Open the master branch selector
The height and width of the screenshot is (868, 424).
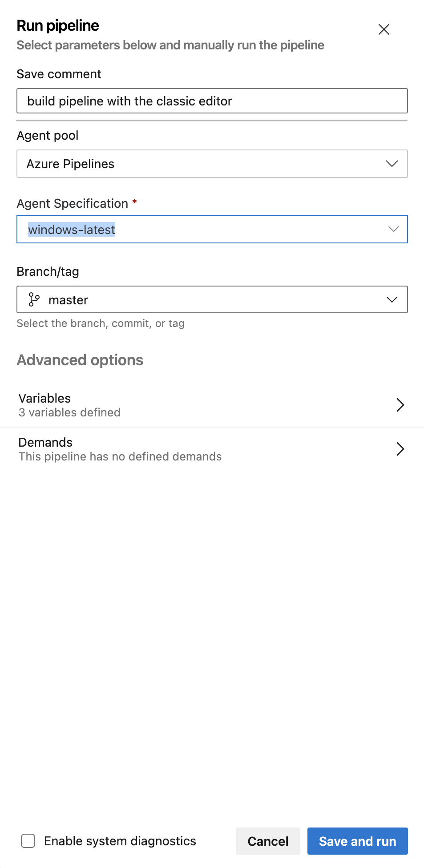[x=212, y=299]
